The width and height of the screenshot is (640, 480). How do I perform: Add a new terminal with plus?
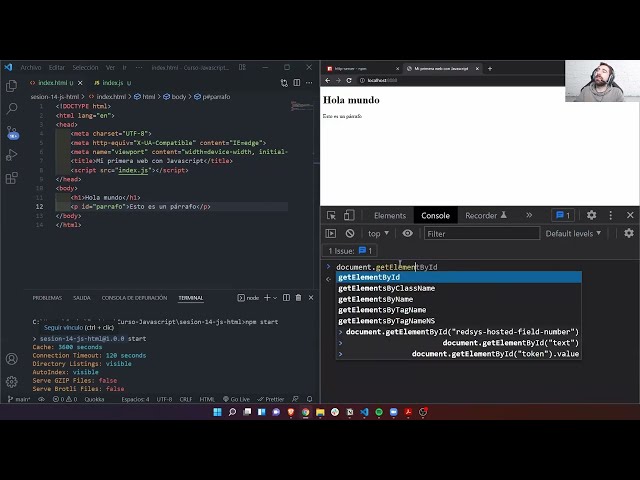pos(267,298)
